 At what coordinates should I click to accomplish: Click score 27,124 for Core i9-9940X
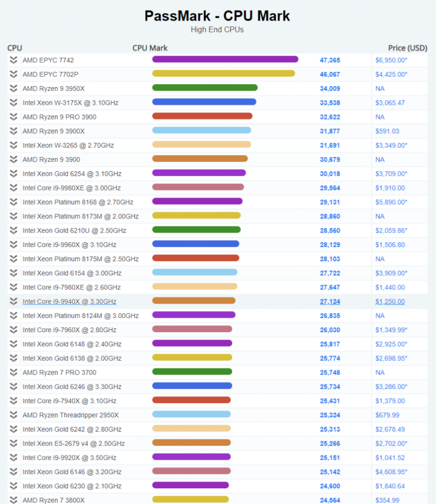coord(330,302)
